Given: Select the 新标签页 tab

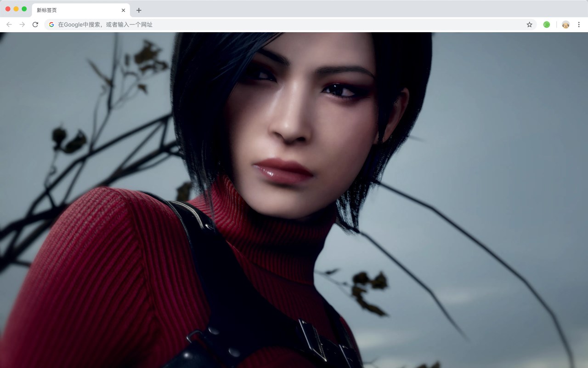Looking at the screenshot, I should [81, 10].
